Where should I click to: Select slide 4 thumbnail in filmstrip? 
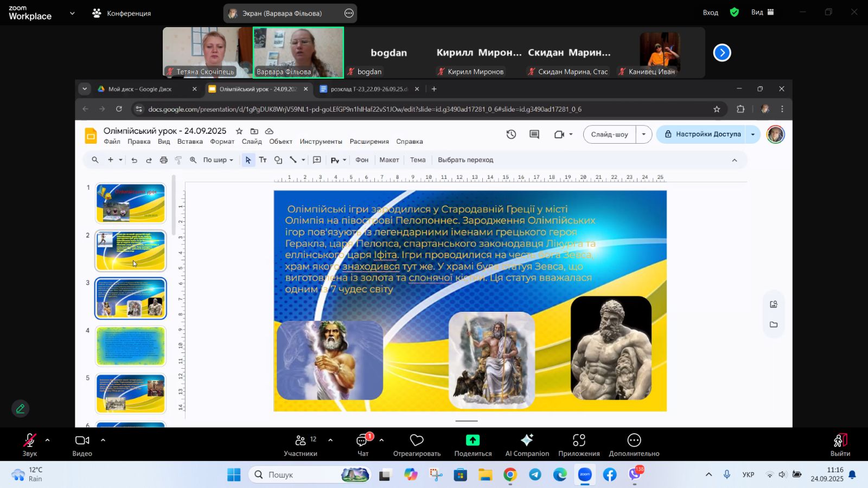pyautogui.click(x=131, y=346)
